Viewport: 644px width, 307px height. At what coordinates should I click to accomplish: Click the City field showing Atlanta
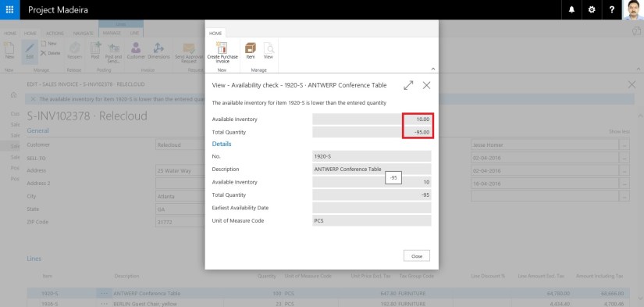(x=180, y=196)
